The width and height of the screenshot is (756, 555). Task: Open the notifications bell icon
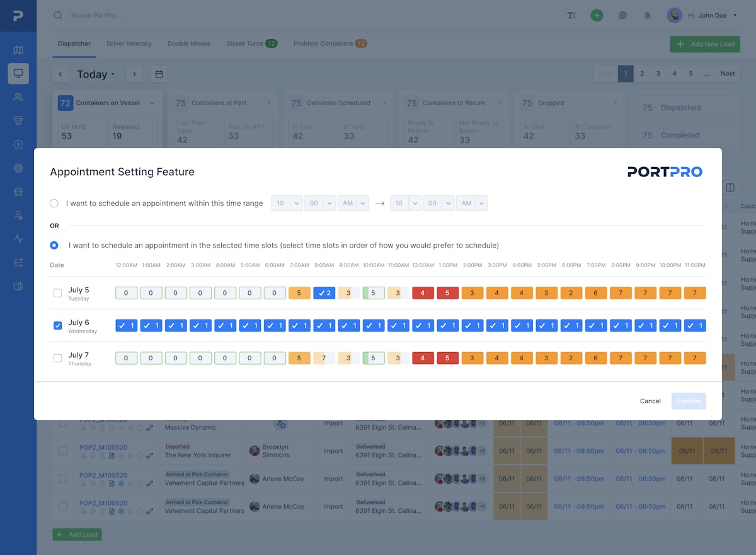647,14
